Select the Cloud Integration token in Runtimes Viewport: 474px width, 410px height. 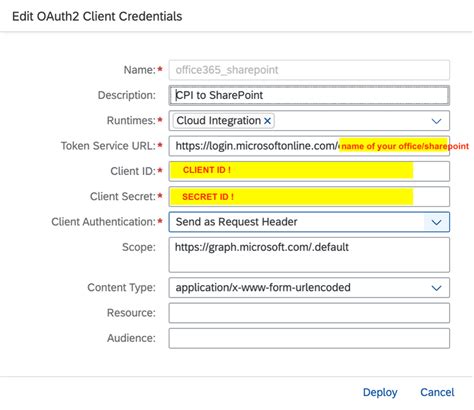tap(219, 121)
